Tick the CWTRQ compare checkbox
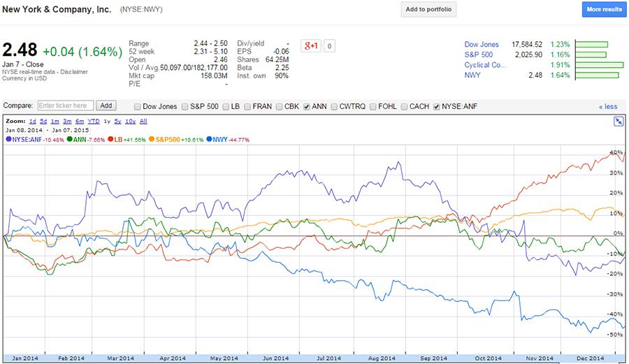 point(334,107)
